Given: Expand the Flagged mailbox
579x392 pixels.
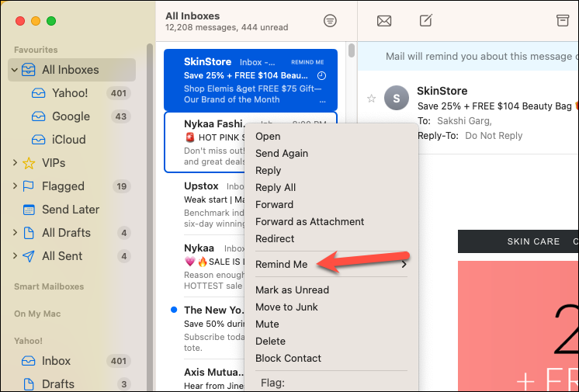Looking at the screenshot, I should click(15, 186).
